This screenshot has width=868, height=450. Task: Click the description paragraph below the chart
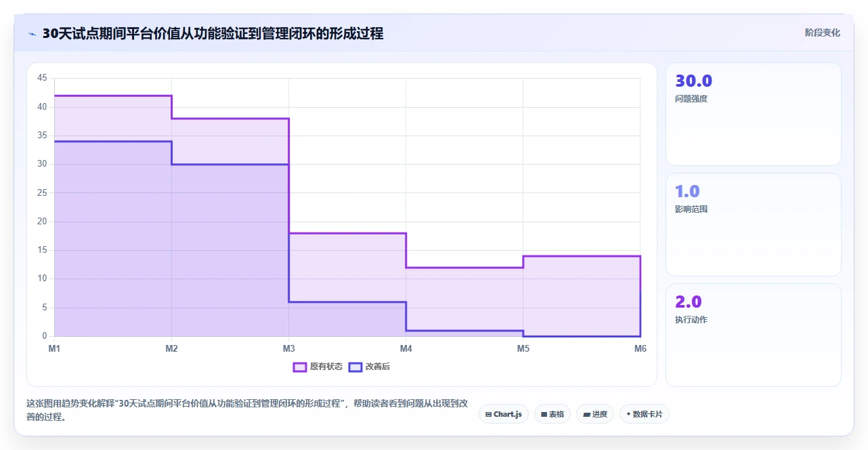(247, 410)
